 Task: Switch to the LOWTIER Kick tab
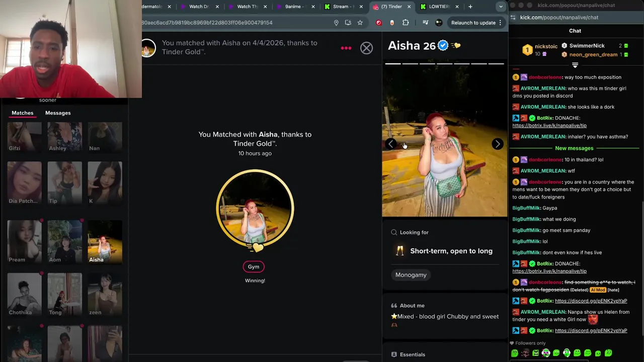(x=439, y=7)
